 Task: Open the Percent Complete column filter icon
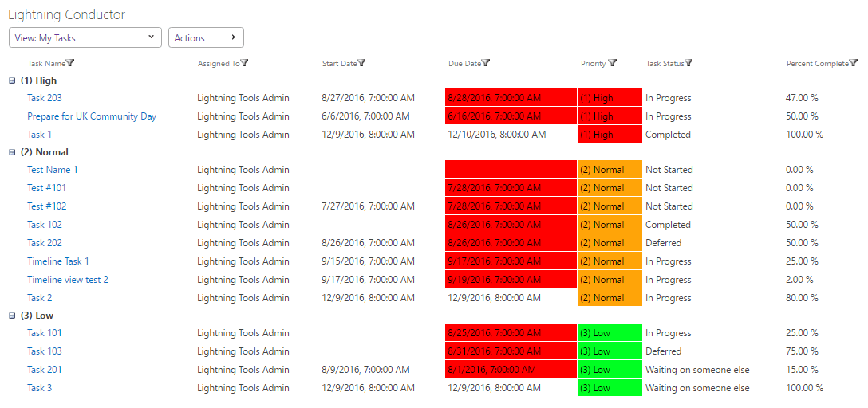(854, 63)
